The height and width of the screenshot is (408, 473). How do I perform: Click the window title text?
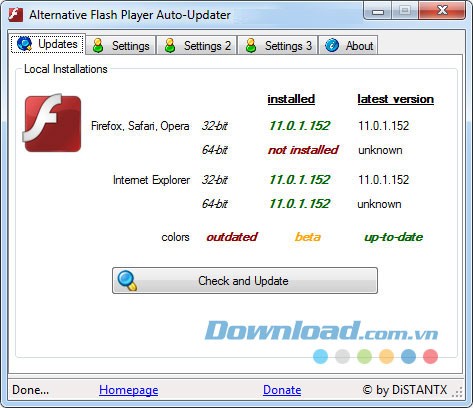130,15
